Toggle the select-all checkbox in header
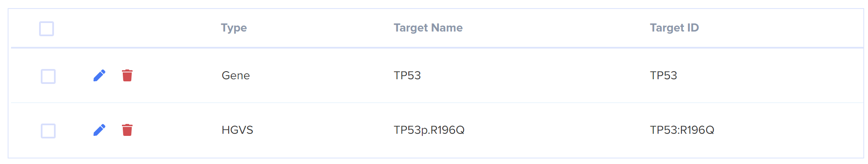Screen dimensions: 868x164 click(x=46, y=29)
